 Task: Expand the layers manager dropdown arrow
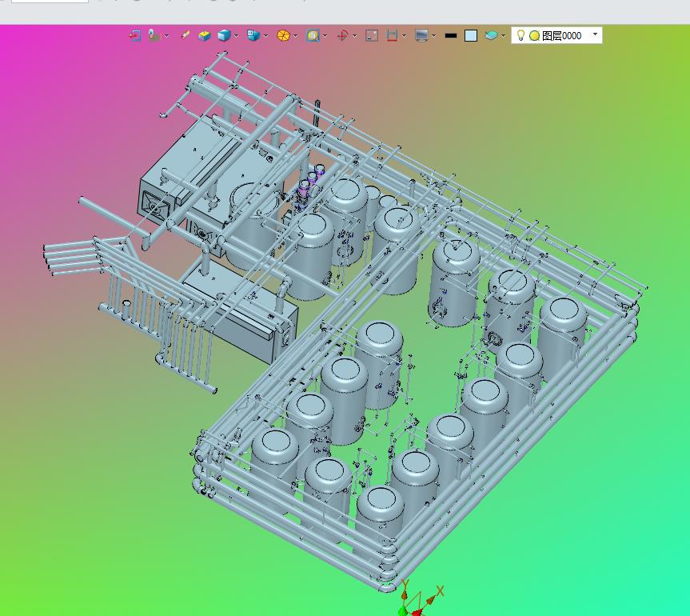(504, 36)
